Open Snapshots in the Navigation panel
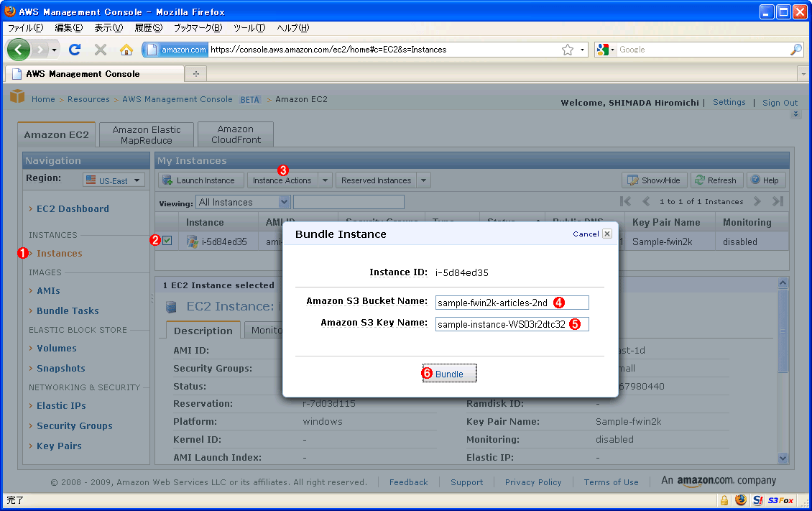The width and height of the screenshot is (812, 511). point(61,368)
